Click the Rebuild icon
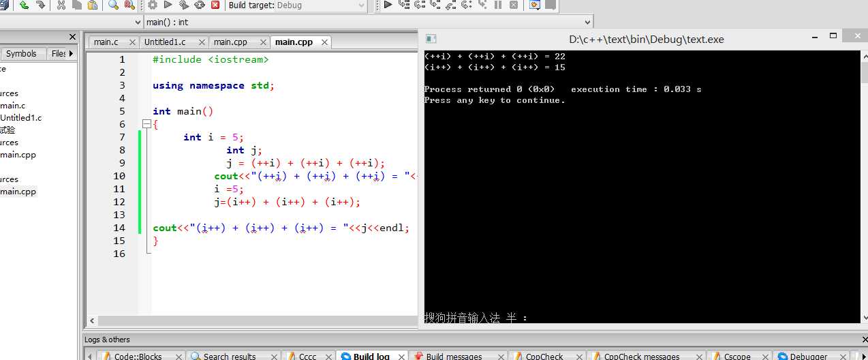The width and height of the screenshot is (868, 360). (x=200, y=5)
